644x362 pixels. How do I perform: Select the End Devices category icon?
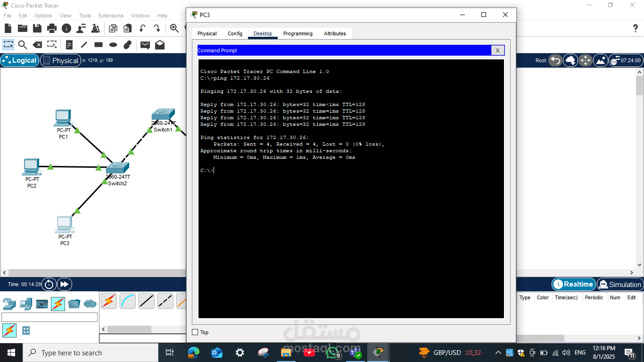click(26, 304)
